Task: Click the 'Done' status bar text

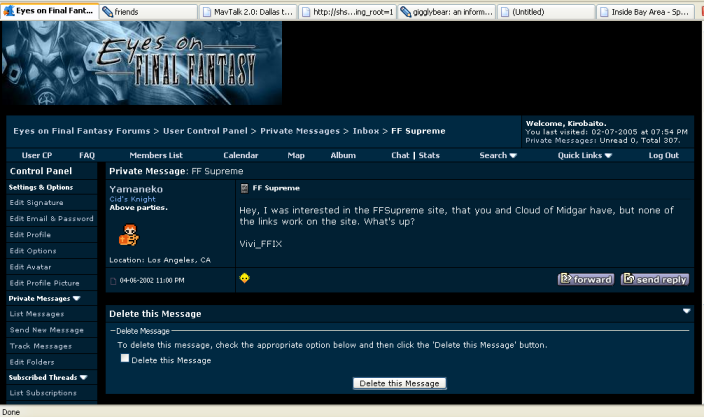Action: click(x=11, y=412)
